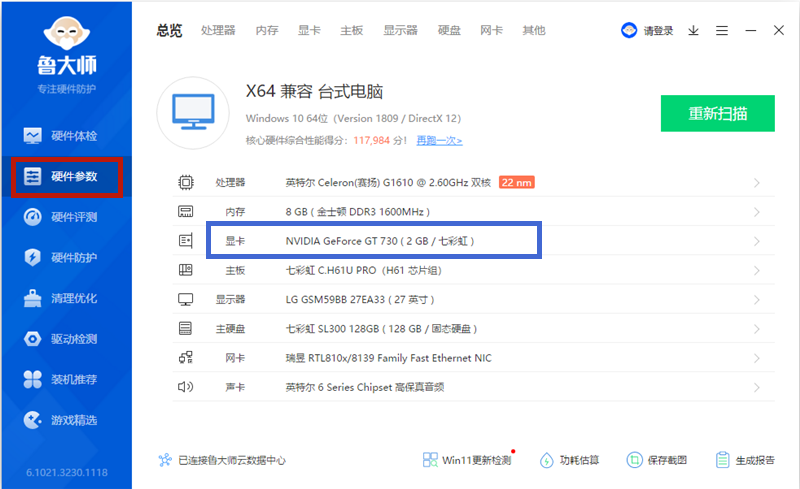800x489 pixels.
Task: Click the graphics card icon
Action: click(186, 240)
